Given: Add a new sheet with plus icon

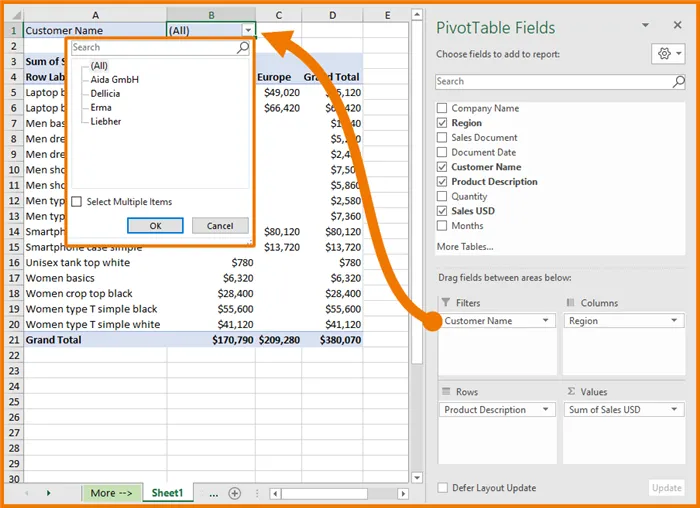Looking at the screenshot, I should pos(235,493).
